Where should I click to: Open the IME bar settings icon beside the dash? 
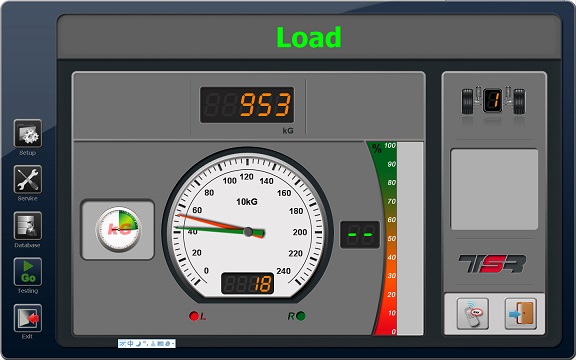pos(168,344)
